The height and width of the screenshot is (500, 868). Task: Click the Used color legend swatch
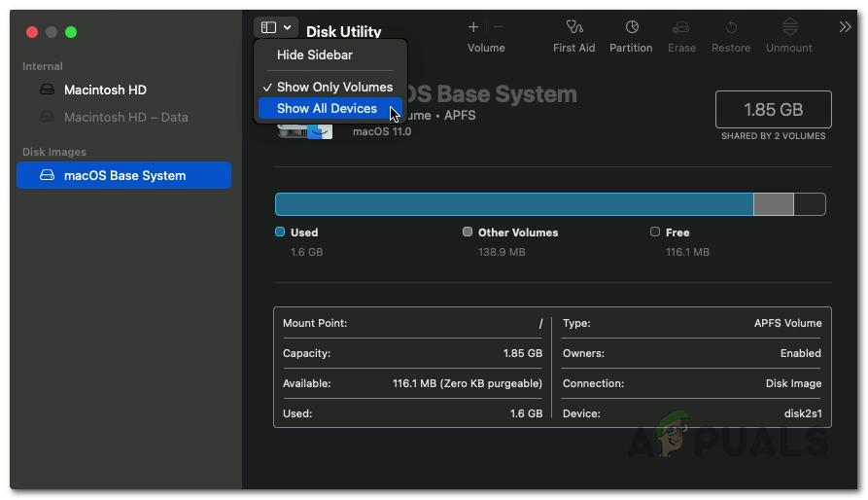tap(280, 232)
